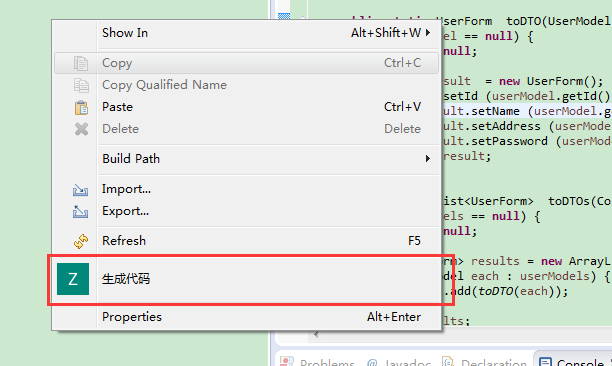Open Properties from the context menu
The height and width of the screenshot is (366, 612).
246,317
